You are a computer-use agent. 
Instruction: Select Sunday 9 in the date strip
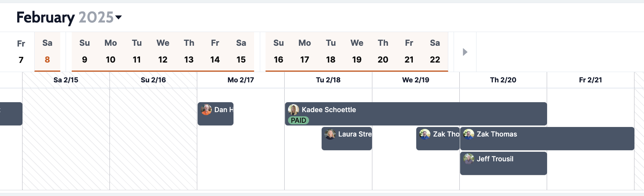coord(85,51)
